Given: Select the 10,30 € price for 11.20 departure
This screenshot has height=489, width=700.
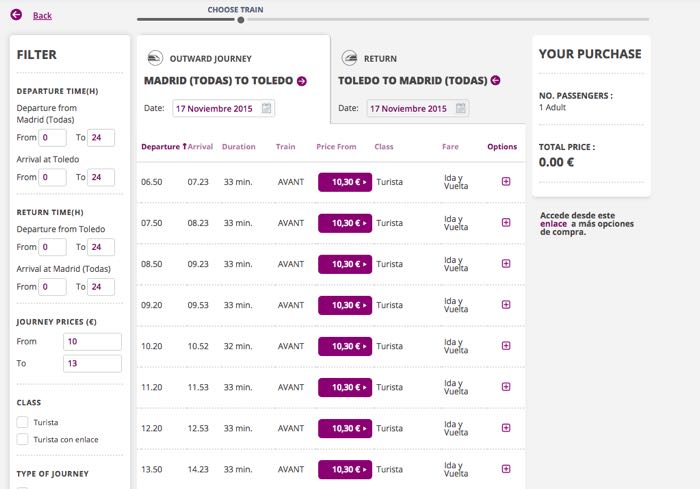Looking at the screenshot, I should 345,388.
